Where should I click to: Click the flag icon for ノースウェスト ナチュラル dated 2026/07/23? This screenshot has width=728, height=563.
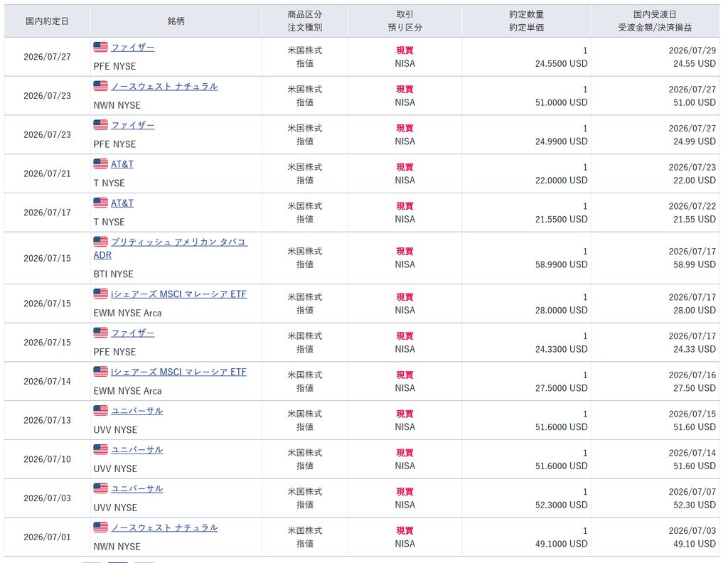click(x=100, y=86)
